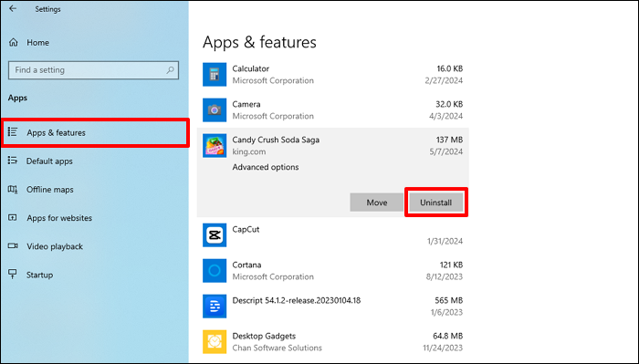
Task: Click the 4/3/2024 install date
Action: [x=445, y=116]
